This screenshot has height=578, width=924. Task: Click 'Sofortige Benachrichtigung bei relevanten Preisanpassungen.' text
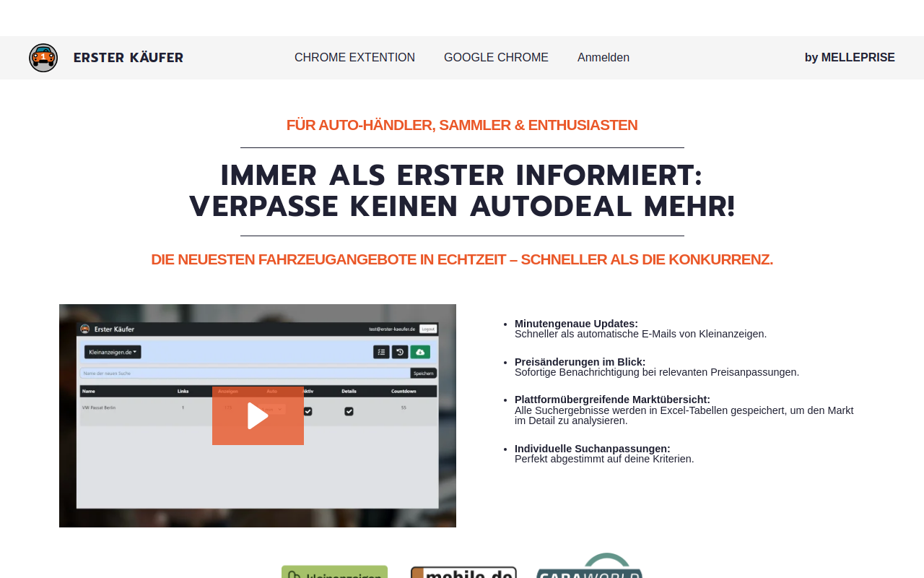point(657,372)
